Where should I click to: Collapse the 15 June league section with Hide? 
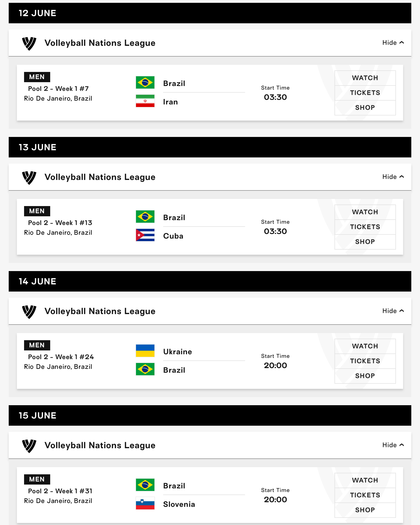click(x=393, y=445)
